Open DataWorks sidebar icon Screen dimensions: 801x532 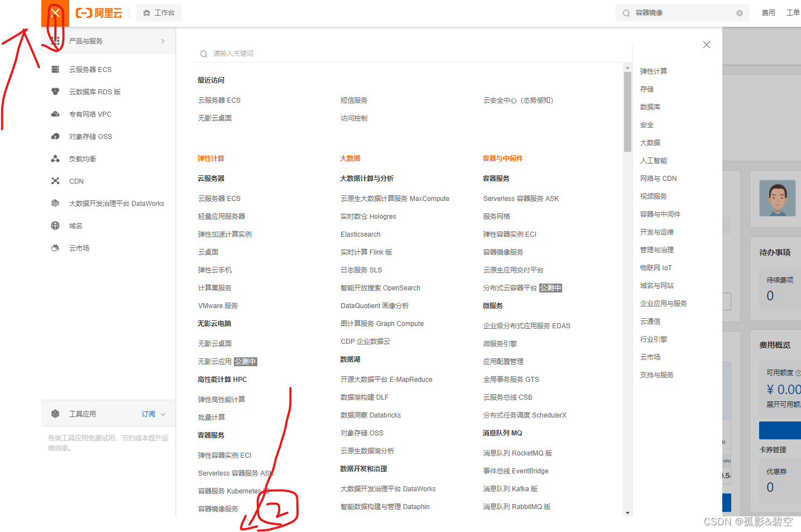click(x=55, y=203)
